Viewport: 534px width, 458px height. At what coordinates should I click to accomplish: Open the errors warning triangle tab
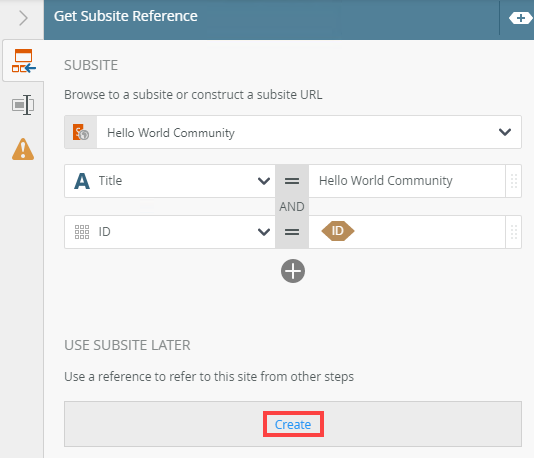point(23,149)
